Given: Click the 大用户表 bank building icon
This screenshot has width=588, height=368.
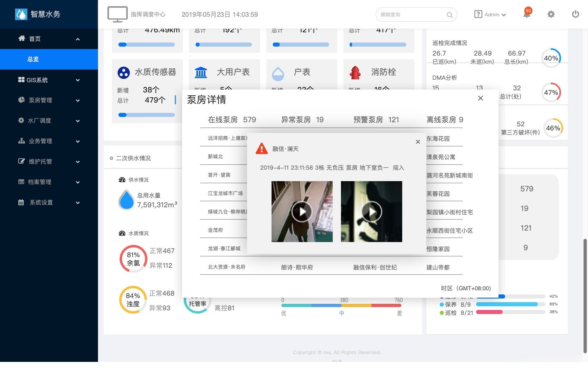Looking at the screenshot, I should click(201, 72).
